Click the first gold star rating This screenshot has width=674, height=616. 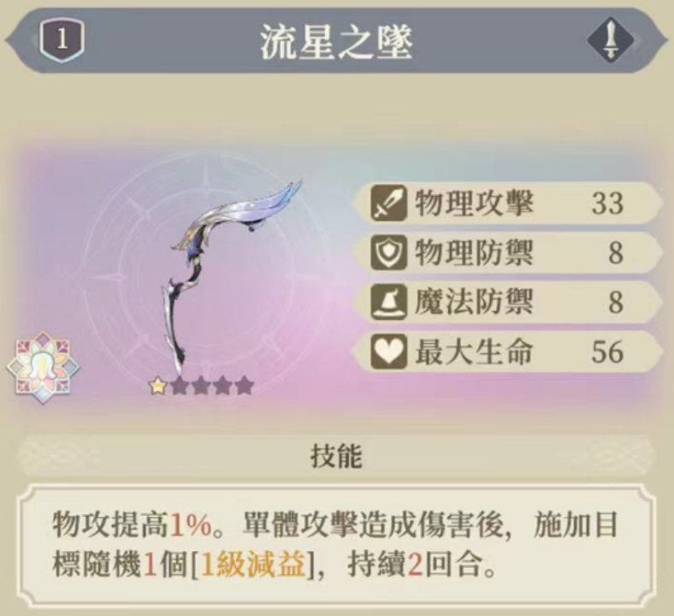[157, 386]
